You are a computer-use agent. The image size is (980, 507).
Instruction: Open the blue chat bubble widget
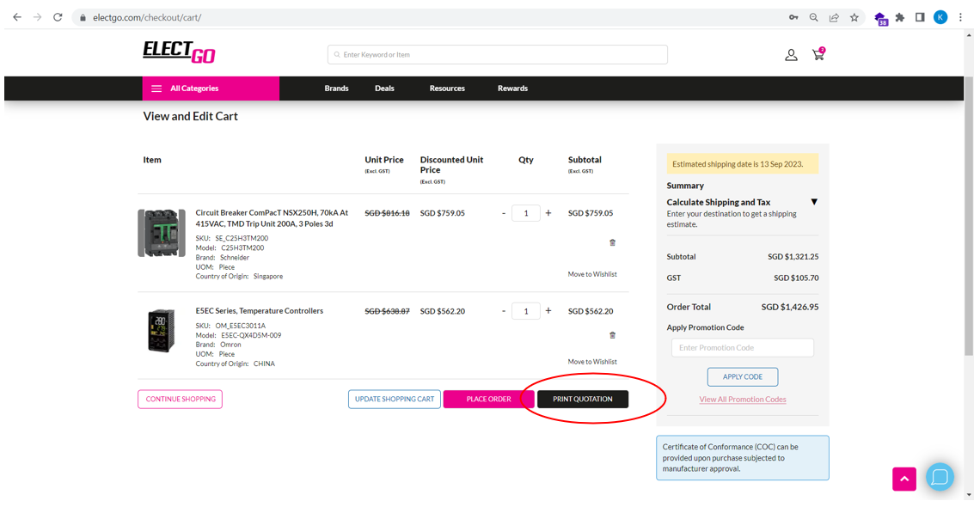point(940,476)
